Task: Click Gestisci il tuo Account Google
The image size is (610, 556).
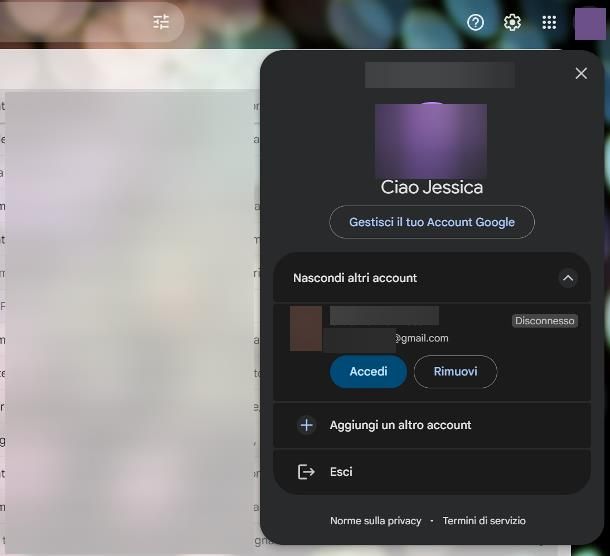Action: 432,222
